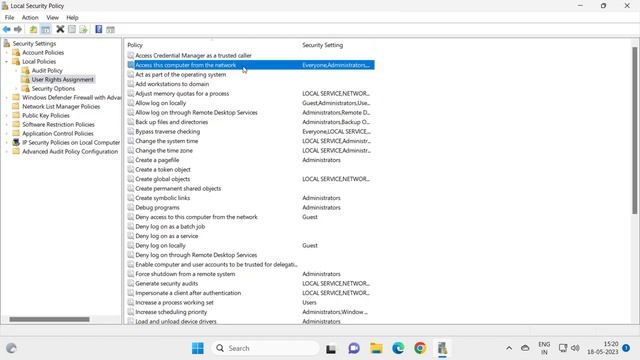Open the Chat app in the taskbar
The height and width of the screenshot is (360, 640).
pos(354,348)
